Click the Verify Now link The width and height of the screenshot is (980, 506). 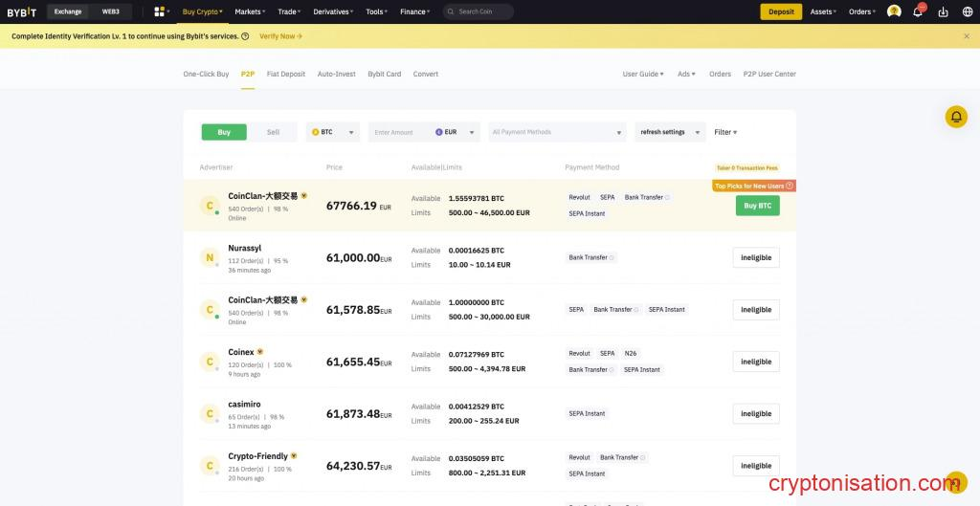(280, 36)
